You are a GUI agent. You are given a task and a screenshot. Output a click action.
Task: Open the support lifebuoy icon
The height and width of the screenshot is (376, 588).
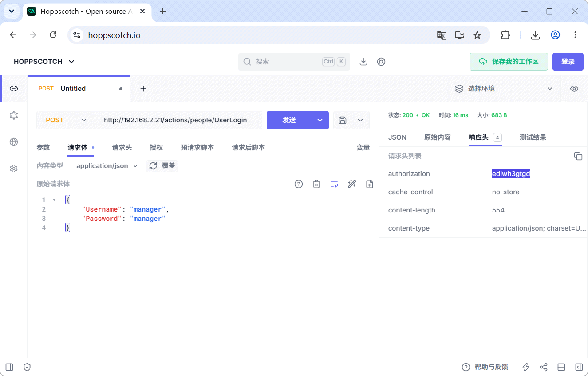[x=381, y=62]
